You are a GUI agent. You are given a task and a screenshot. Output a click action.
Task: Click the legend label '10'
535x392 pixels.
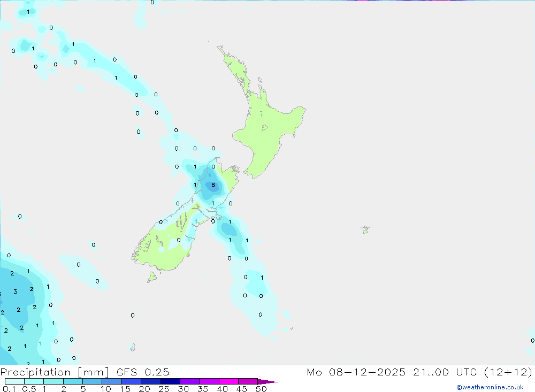(x=106, y=389)
